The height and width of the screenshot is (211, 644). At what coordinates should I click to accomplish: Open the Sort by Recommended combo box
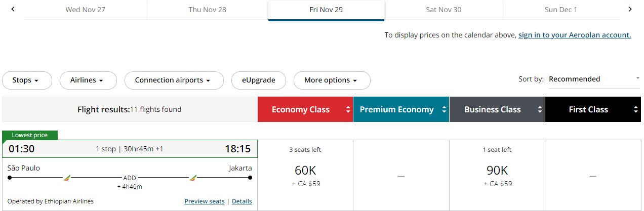pyautogui.click(x=594, y=79)
